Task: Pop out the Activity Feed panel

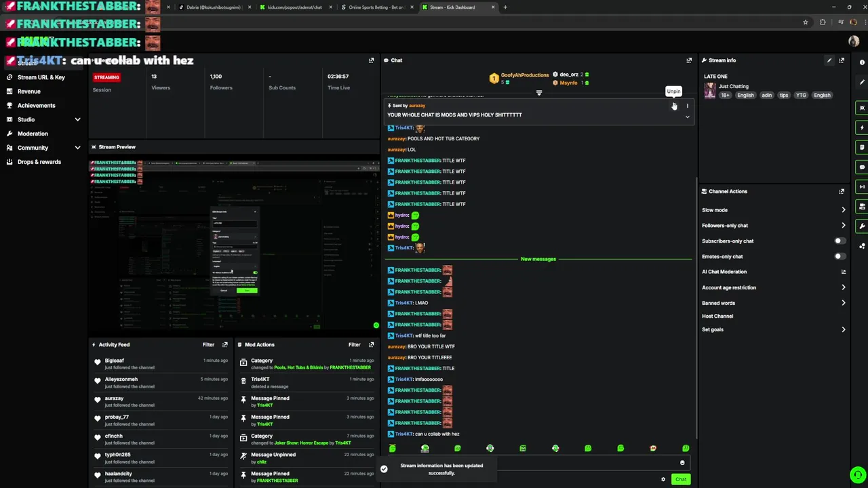Action: tap(225, 344)
